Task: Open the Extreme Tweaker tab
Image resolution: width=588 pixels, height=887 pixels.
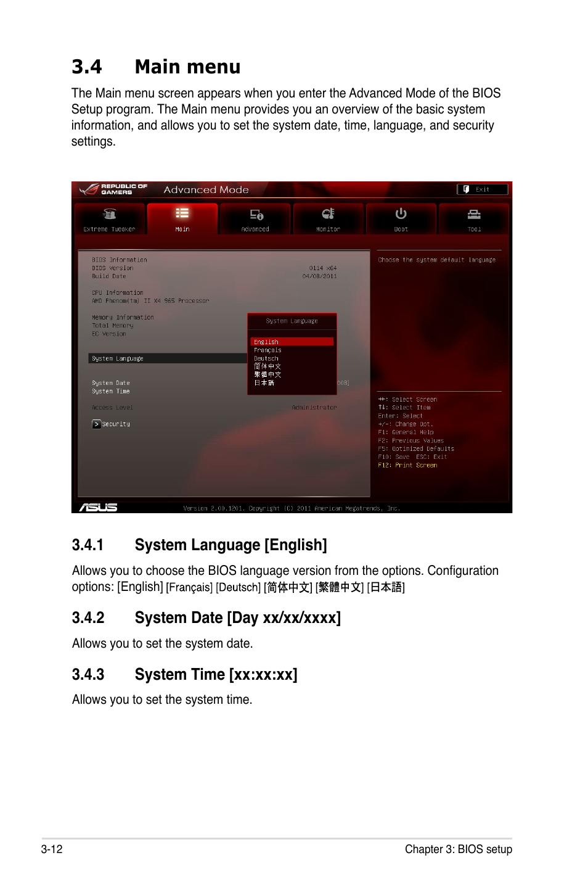Action: point(110,219)
